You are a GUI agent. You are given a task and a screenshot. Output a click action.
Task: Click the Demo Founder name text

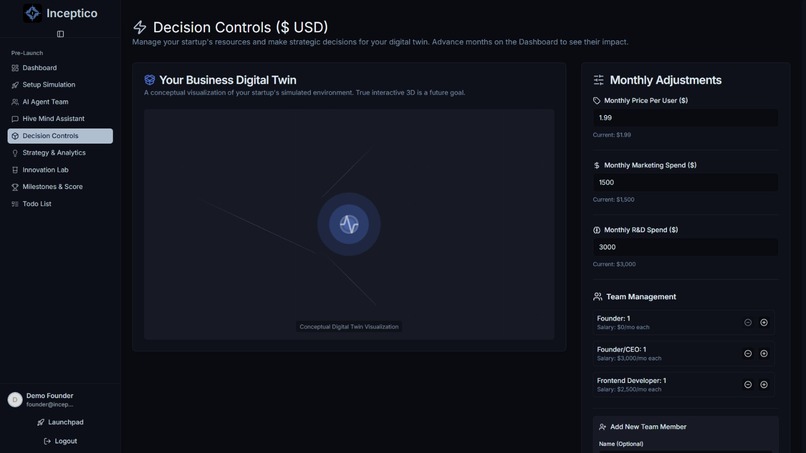[50, 395]
